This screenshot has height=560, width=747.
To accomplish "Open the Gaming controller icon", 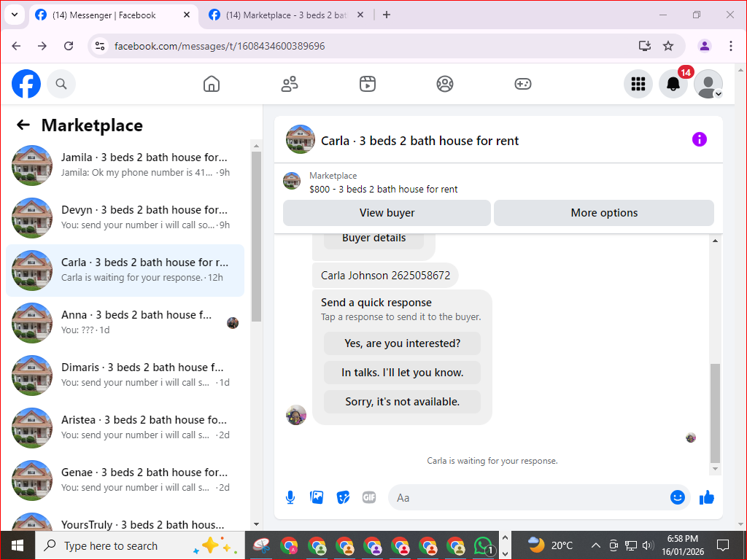I will [x=522, y=84].
